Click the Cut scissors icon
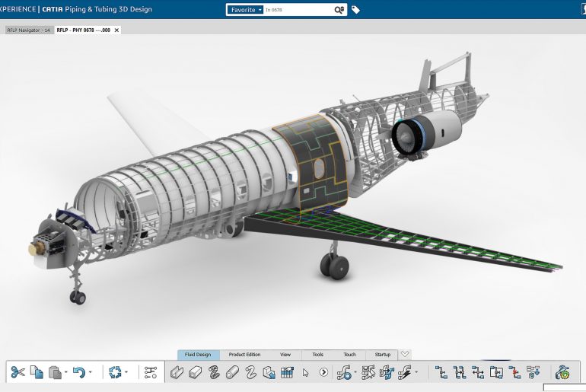The image size is (586, 392). [18, 372]
